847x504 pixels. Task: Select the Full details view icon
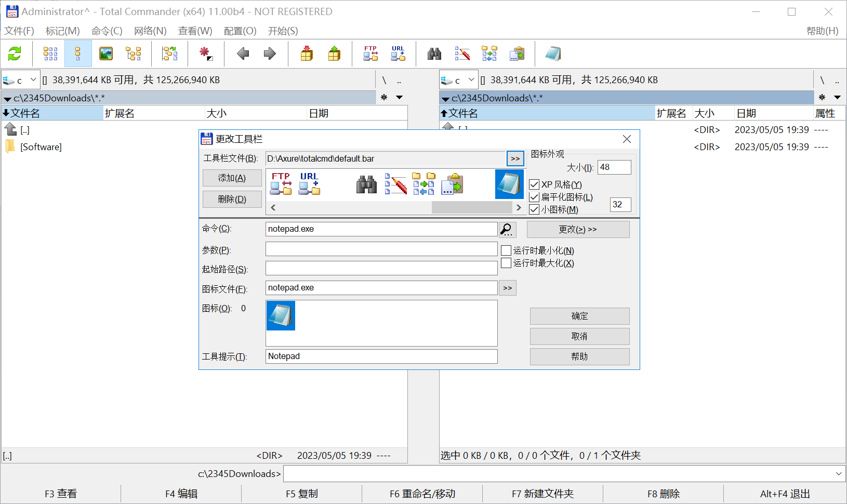pos(78,54)
